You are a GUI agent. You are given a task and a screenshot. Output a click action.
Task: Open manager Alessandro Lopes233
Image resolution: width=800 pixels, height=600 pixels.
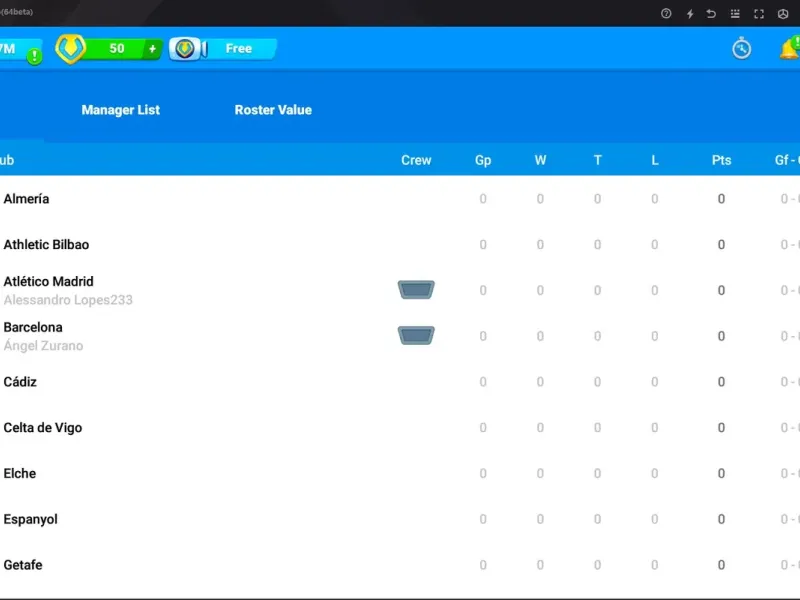pyautogui.click(x=68, y=300)
